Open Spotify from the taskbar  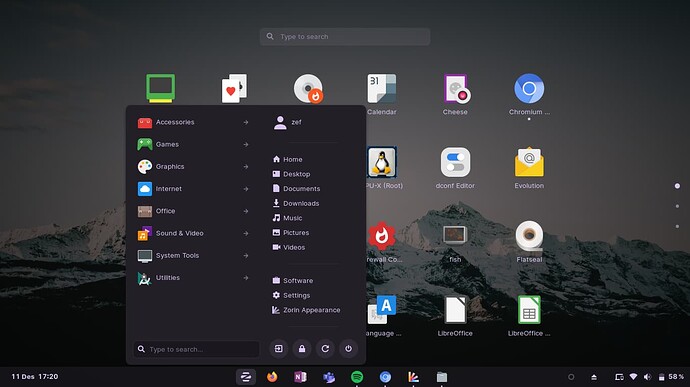coord(357,377)
